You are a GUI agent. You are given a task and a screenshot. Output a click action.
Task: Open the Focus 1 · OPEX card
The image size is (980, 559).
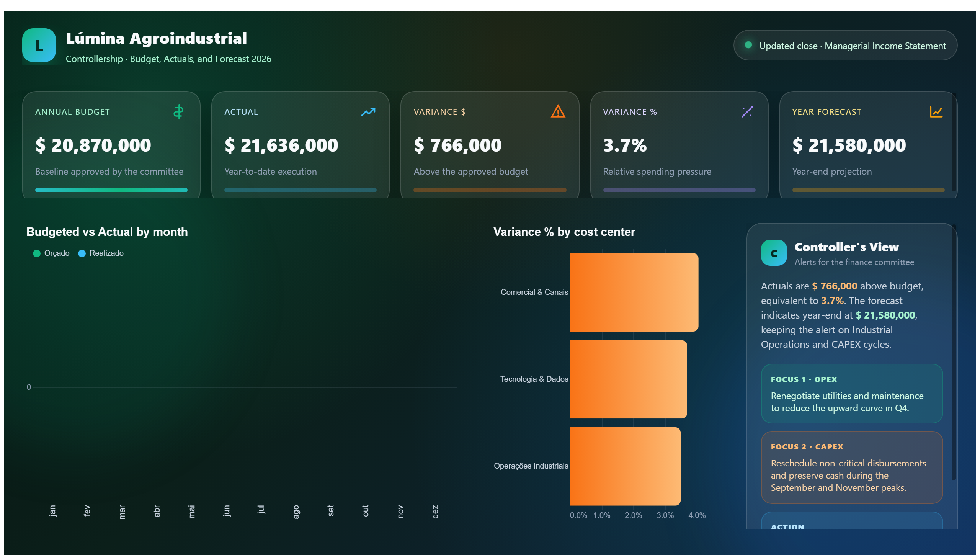tap(851, 394)
